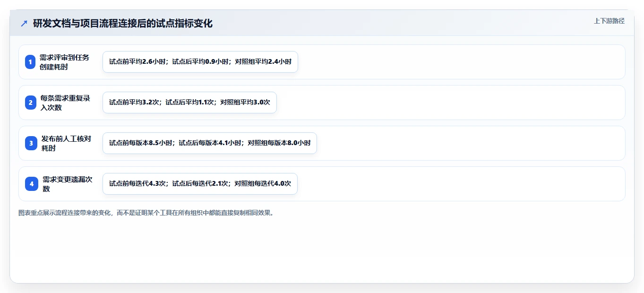Click the value box with 试点前每迭代4.3次
Screen dimensions: 644x293
pos(200,184)
